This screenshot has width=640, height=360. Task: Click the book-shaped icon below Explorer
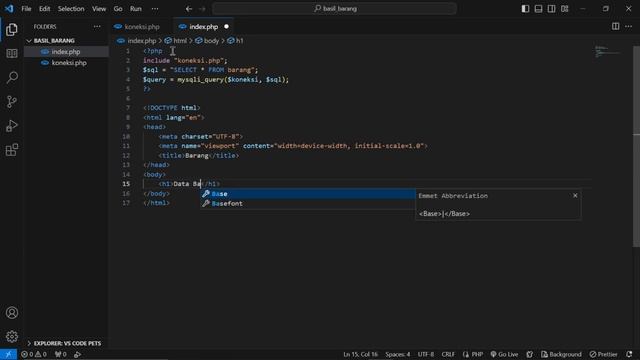(12, 53)
